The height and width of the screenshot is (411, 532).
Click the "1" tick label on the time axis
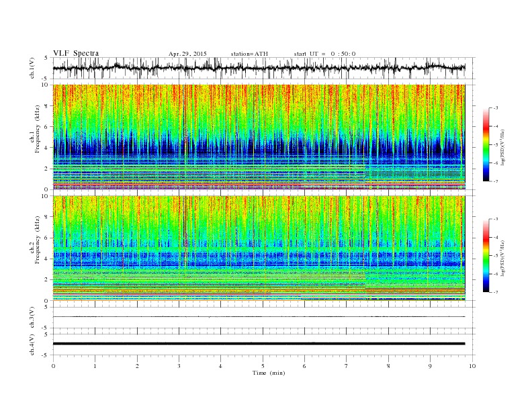click(95, 366)
